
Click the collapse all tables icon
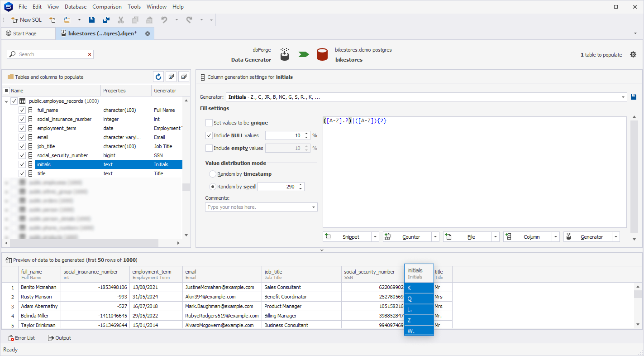point(184,77)
